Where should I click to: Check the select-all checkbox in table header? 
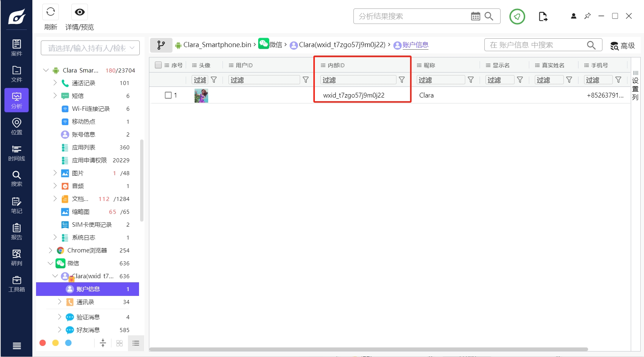click(x=159, y=65)
